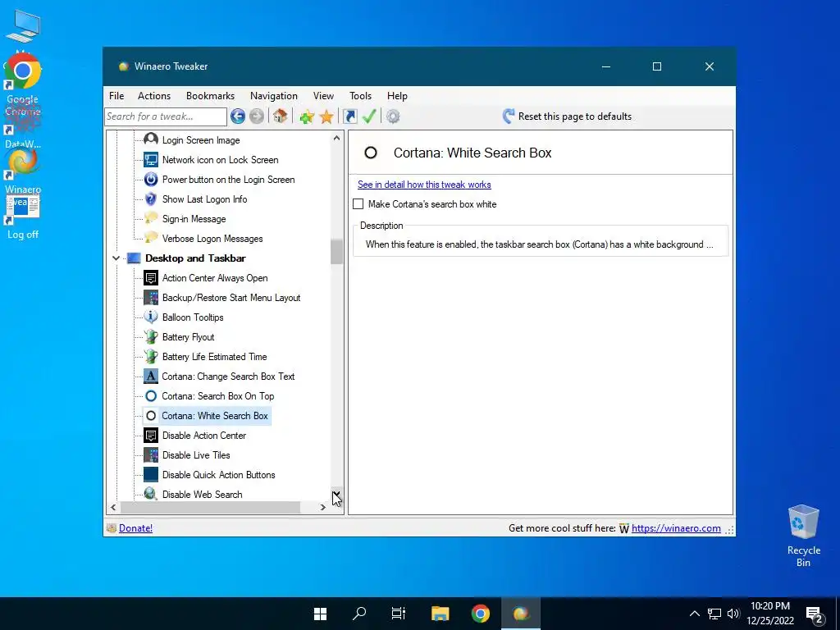Viewport: 840px width, 630px height.
Task: Open the Tools menu
Action: tap(361, 96)
